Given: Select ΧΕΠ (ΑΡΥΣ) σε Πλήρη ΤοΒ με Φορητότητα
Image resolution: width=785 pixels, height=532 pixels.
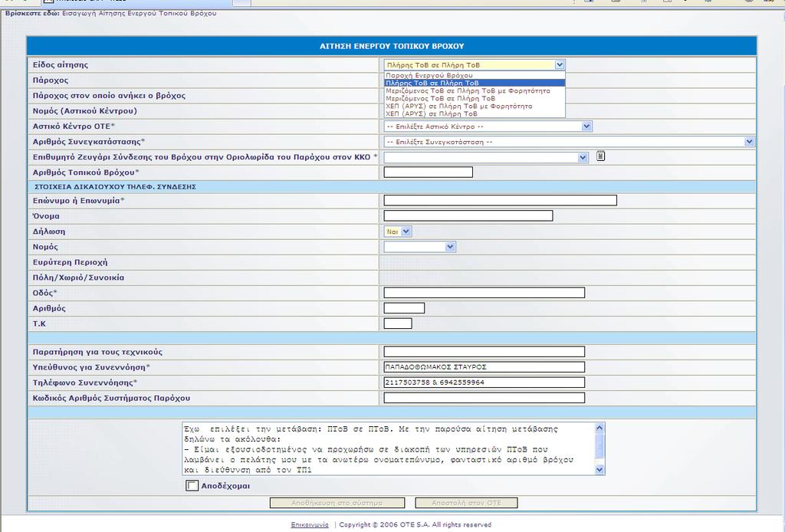Looking at the screenshot, I should [x=475, y=106].
